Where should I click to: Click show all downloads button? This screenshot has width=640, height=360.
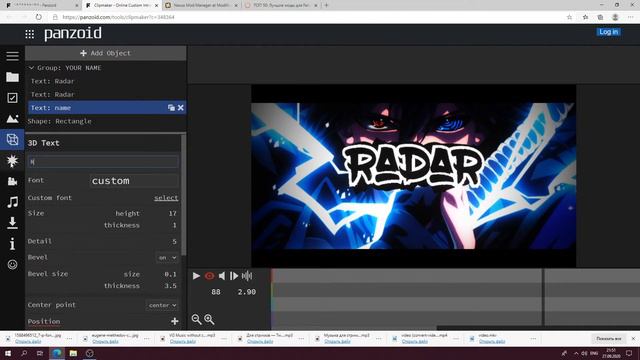609,339
